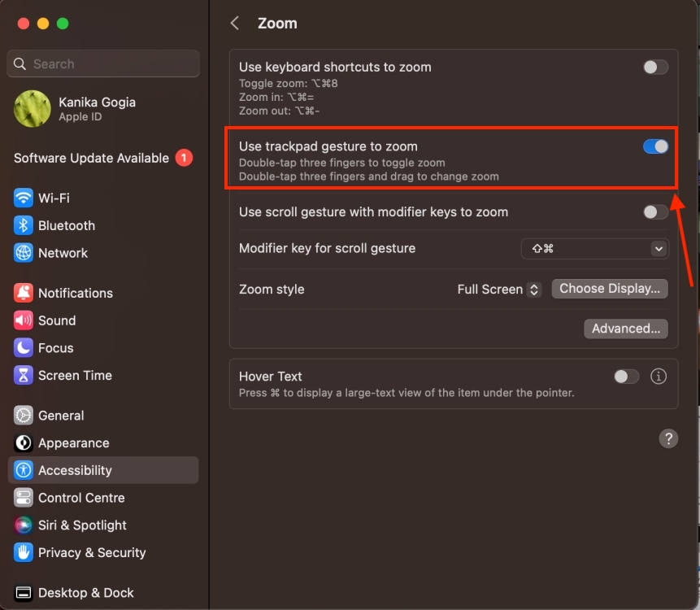
Task: Select the Network sidebar icon
Action: click(x=63, y=253)
